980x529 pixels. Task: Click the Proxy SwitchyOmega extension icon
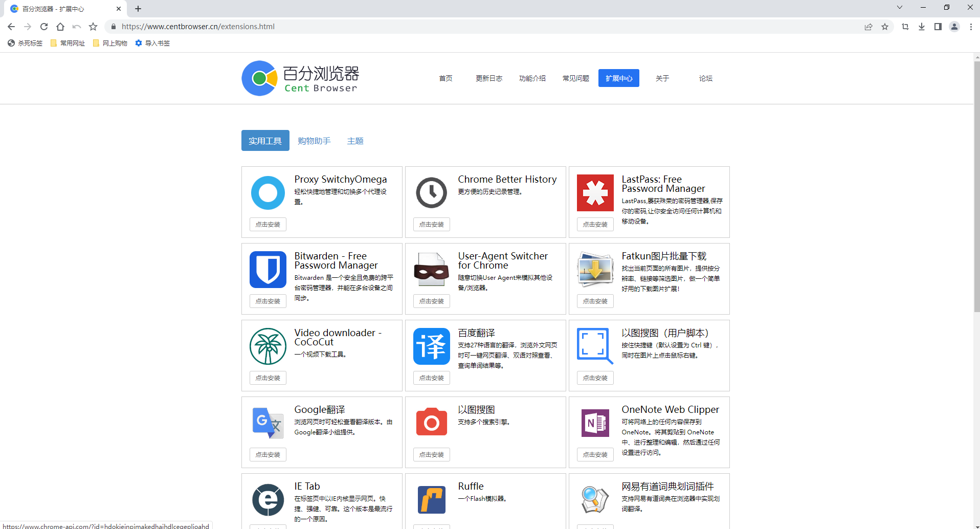[x=268, y=193]
